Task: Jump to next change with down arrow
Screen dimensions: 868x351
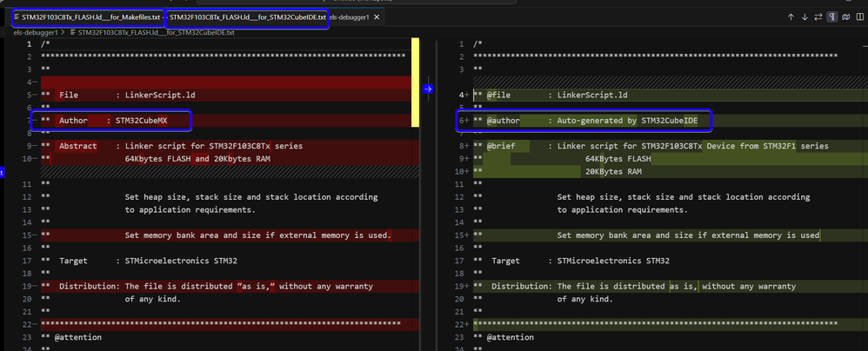Action: 805,17
